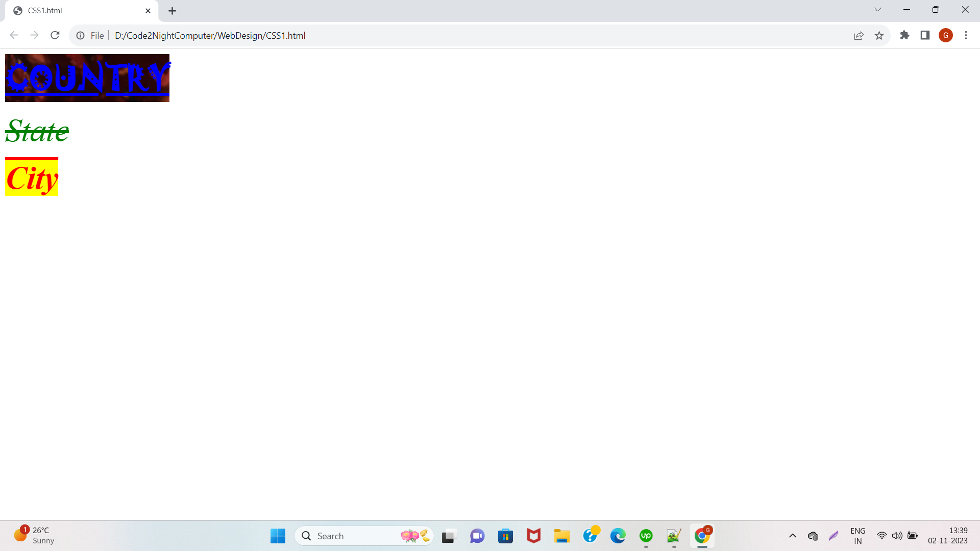Bookmark this tab with star icon
980x551 pixels.
pyautogui.click(x=879, y=36)
